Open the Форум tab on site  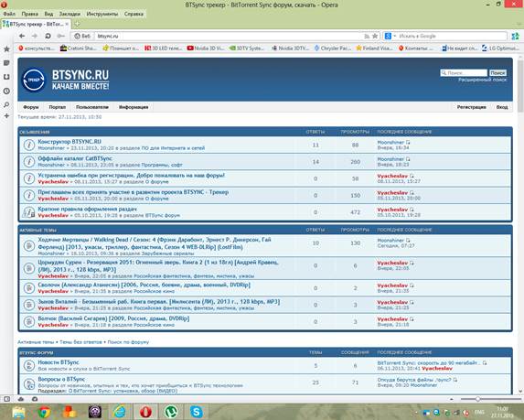click(x=31, y=107)
